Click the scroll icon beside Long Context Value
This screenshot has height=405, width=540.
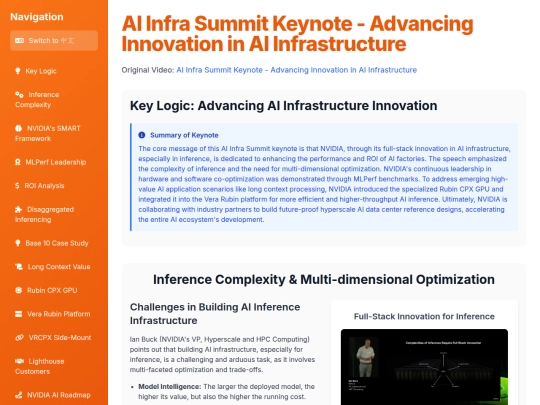(x=19, y=267)
